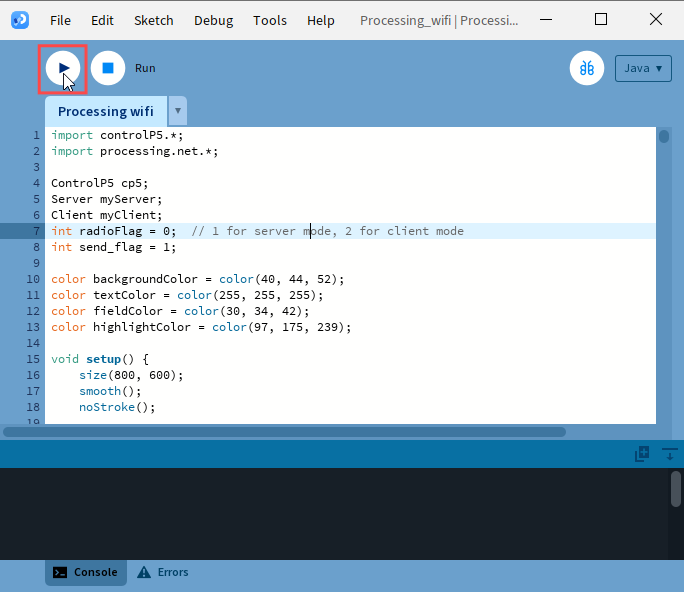Click the highlightColor declaration line

click(201, 327)
